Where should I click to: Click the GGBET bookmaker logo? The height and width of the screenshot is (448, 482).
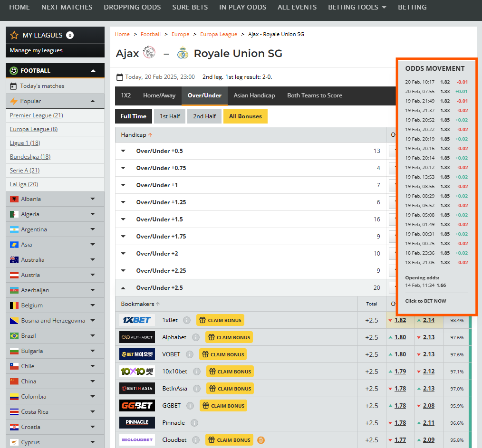(137, 406)
